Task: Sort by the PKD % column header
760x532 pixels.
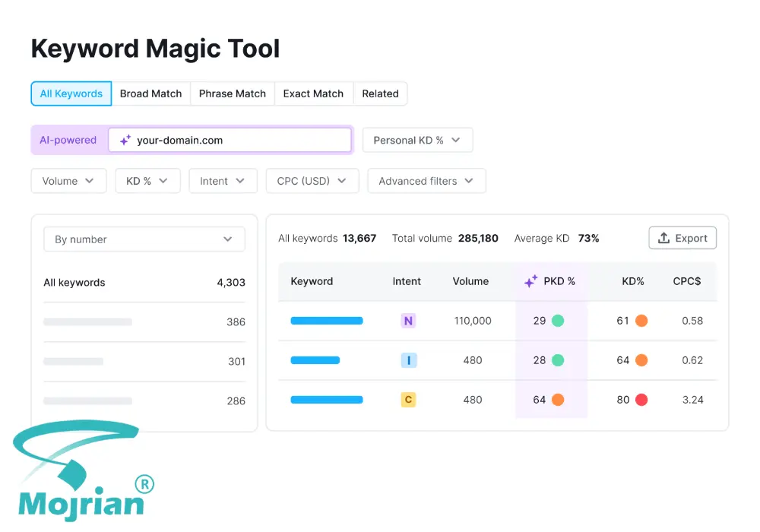Action: 559,281
